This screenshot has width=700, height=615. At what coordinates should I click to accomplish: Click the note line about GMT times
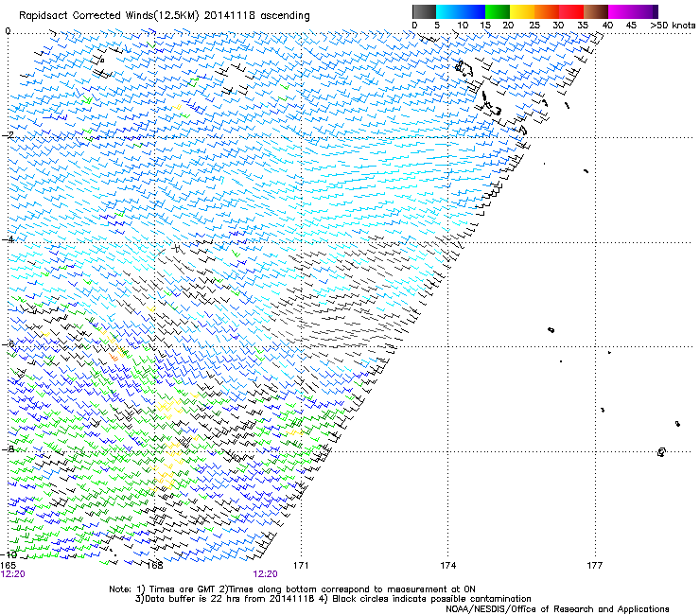[x=292, y=589]
